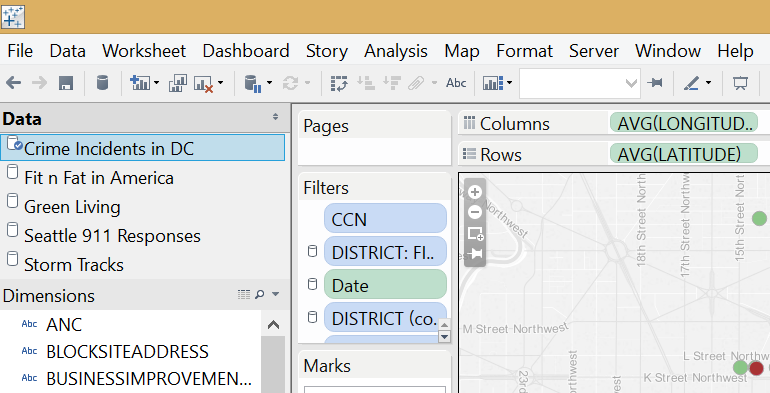Viewport: 770px width, 393px height.
Task: Click the run update refresh icon
Action: pos(290,83)
